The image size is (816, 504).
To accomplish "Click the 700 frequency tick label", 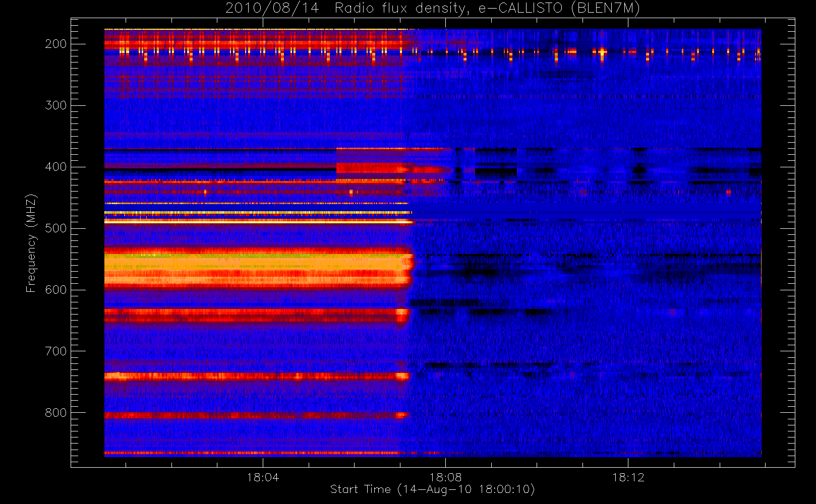I will tap(55, 351).
